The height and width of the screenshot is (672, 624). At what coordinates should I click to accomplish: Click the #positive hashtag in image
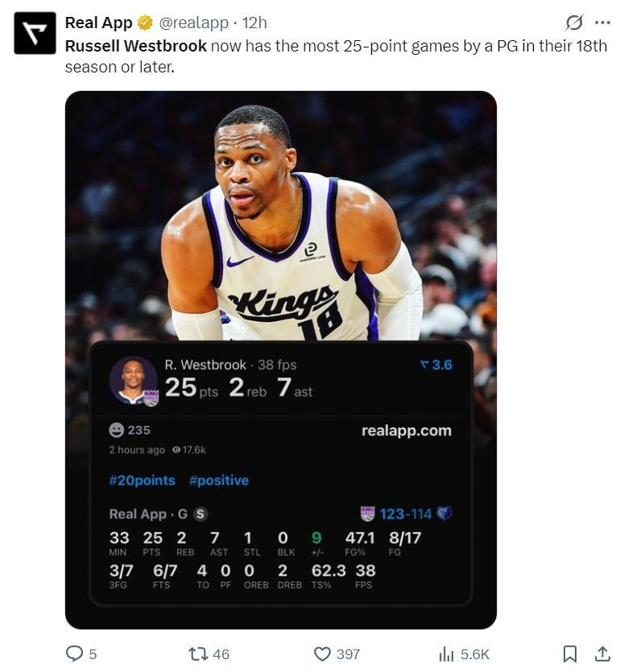coord(219,480)
